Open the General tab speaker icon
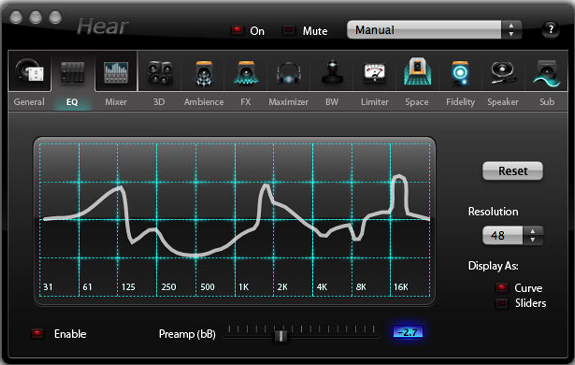 (x=29, y=71)
